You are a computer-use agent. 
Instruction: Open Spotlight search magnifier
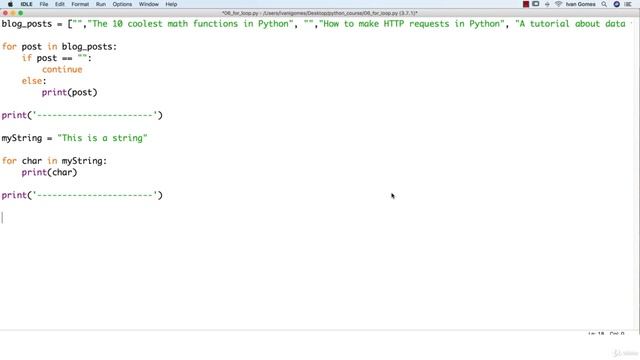[x=604, y=4]
